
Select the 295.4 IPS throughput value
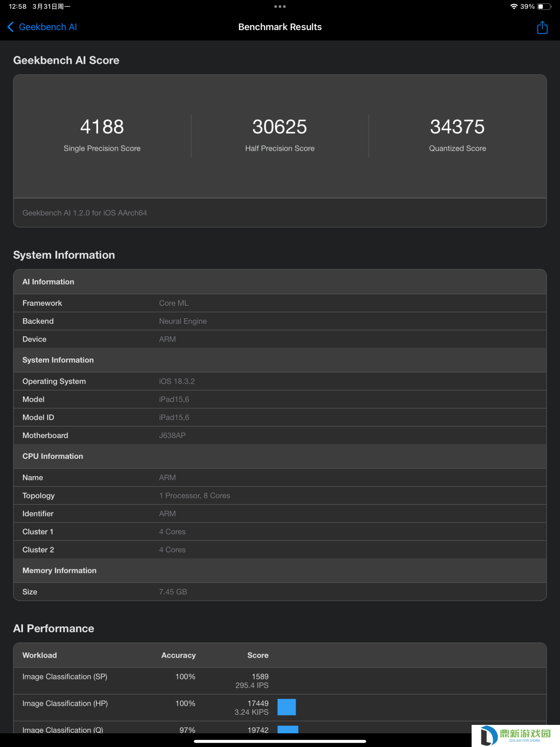pos(252,686)
